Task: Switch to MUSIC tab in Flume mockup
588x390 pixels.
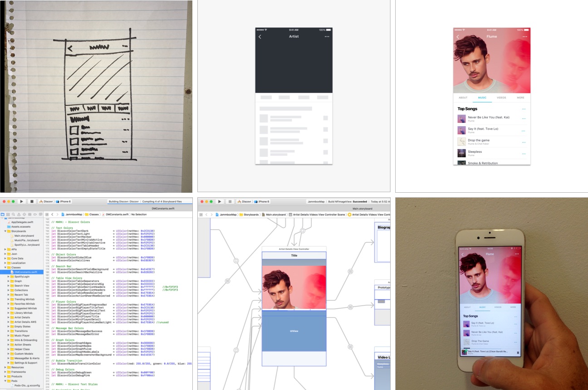Action: [x=482, y=97]
